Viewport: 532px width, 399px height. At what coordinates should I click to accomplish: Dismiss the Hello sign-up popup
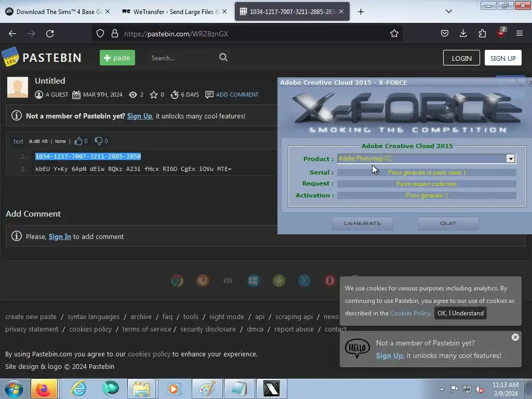click(x=515, y=337)
